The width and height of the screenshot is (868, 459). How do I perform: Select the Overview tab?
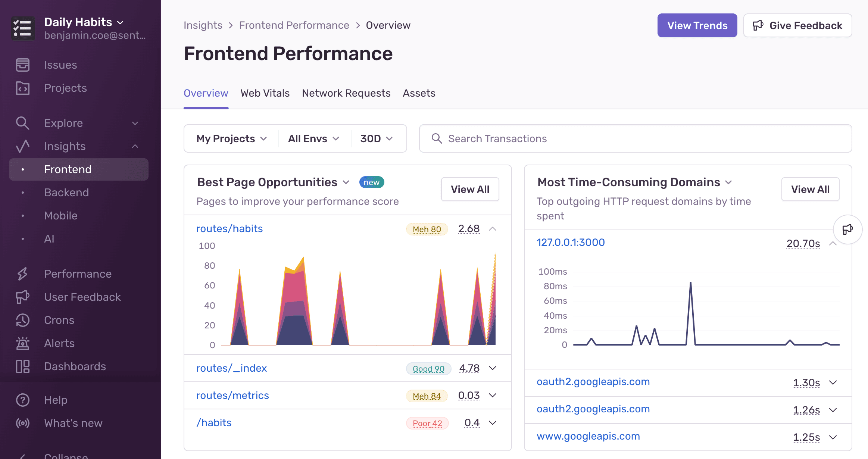pyautogui.click(x=206, y=93)
